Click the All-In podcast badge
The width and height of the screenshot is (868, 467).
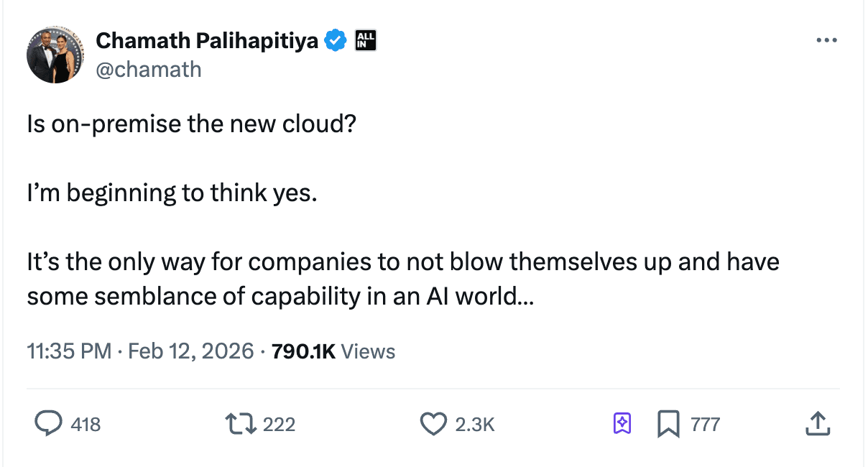click(364, 40)
